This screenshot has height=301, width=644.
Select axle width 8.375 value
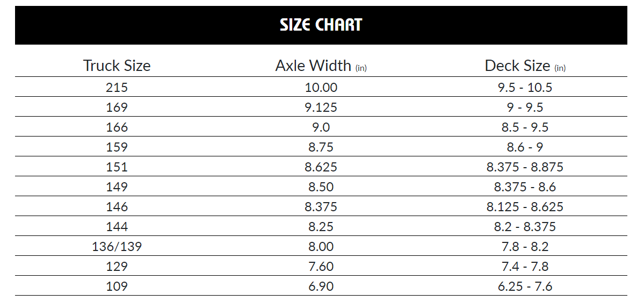click(x=321, y=207)
